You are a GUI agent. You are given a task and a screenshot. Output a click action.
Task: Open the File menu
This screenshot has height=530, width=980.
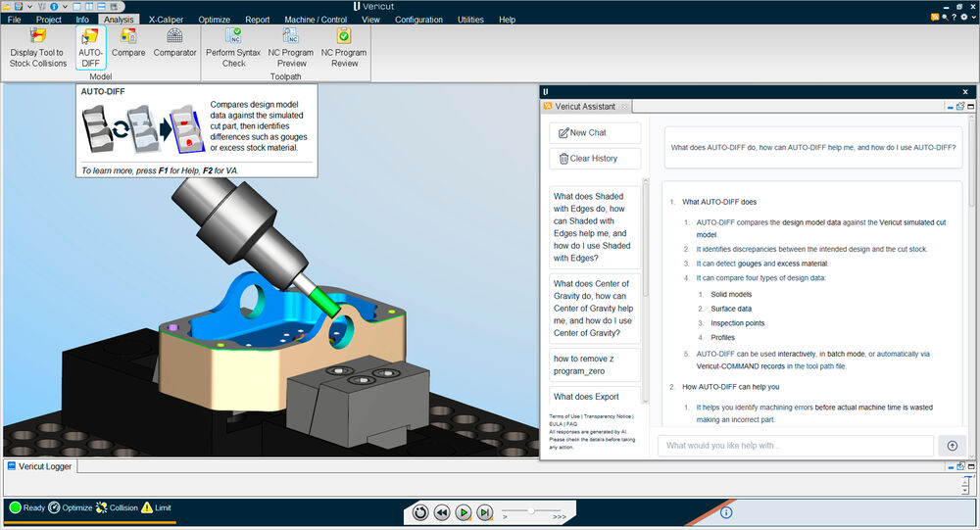click(x=14, y=20)
